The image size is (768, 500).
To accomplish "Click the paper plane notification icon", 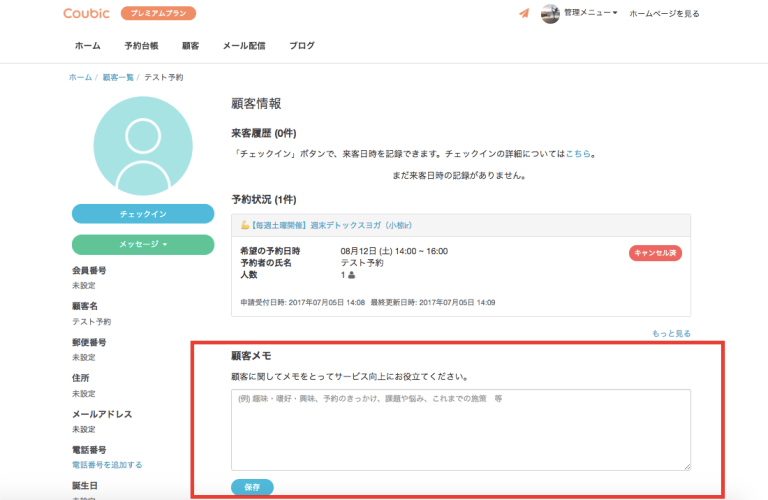I will 524,13.
